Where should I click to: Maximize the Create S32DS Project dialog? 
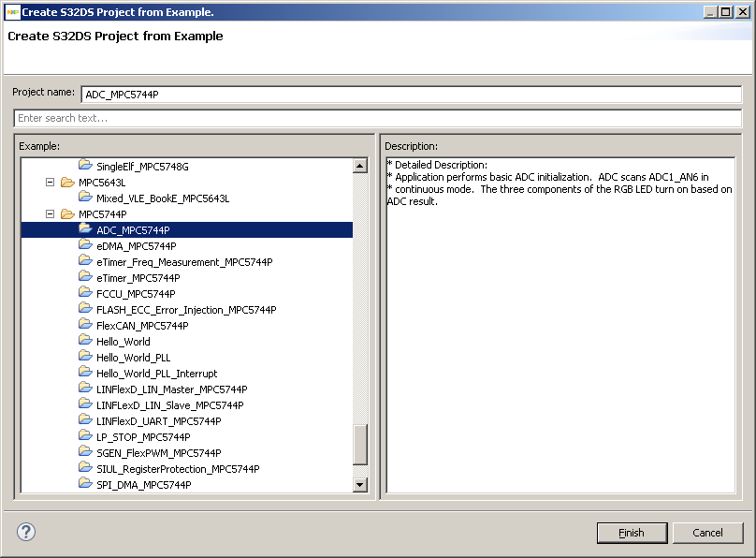[726, 12]
